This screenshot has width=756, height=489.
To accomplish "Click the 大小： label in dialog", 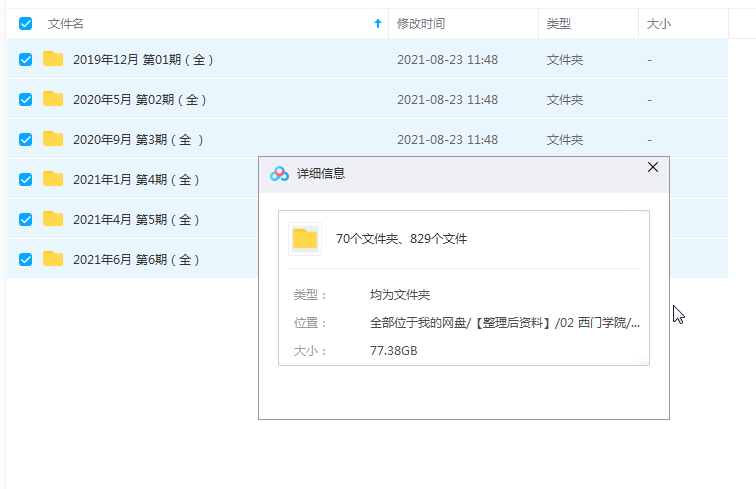I will point(310,351).
